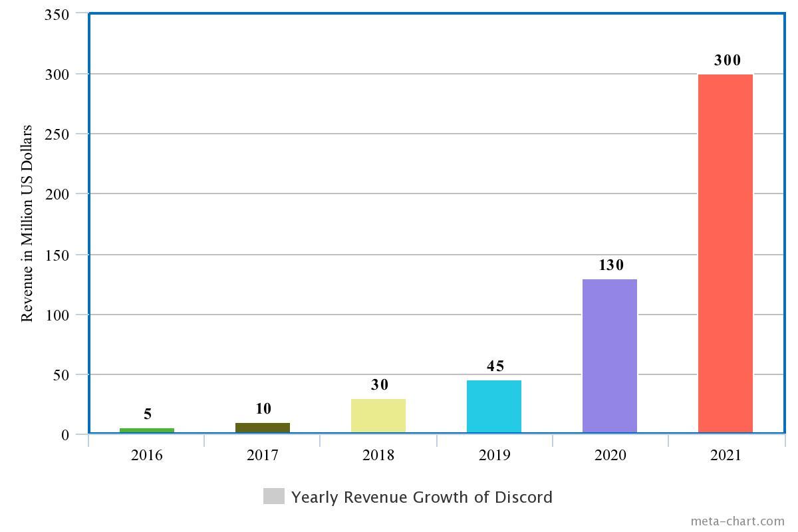This screenshot has height=532, width=798.
Task: Click the red 2021 revenue bar
Action: (726, 253)
